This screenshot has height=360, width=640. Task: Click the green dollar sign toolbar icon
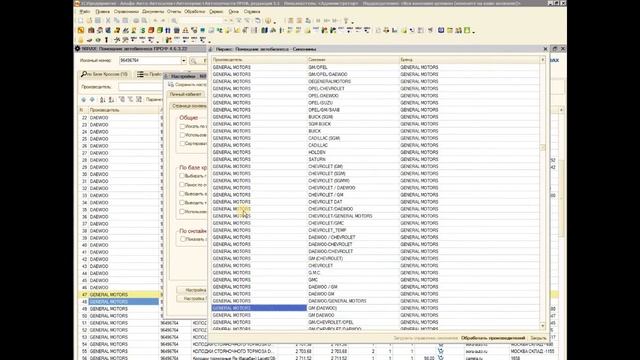(143, 30)
